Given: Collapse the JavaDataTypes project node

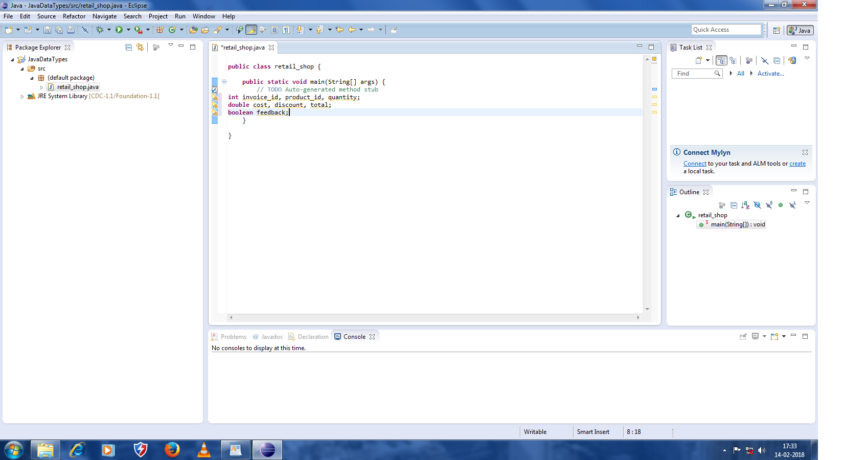Looking at the screenshot, I should tap(12, 60).
